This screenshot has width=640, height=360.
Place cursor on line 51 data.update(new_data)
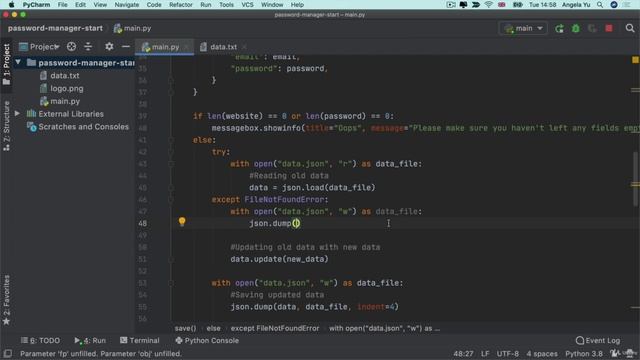(x=279, y=259)
